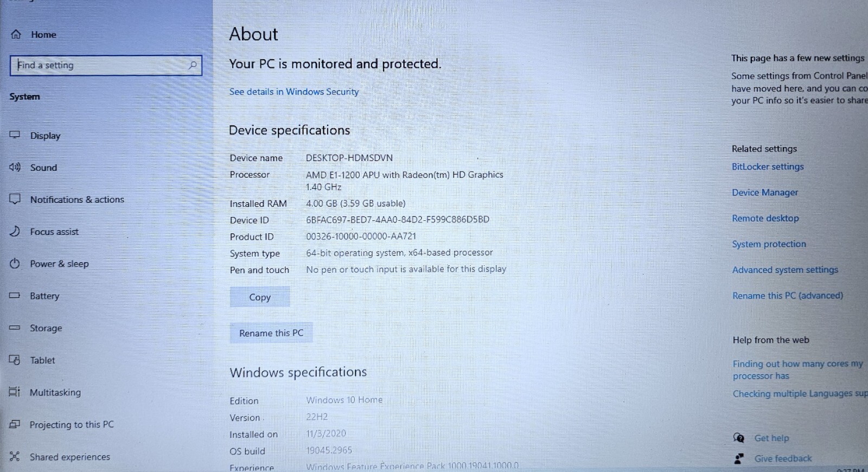Screen dimensions: 868x472
Task: Open Advanced system settings link
Action: point(785,270)
